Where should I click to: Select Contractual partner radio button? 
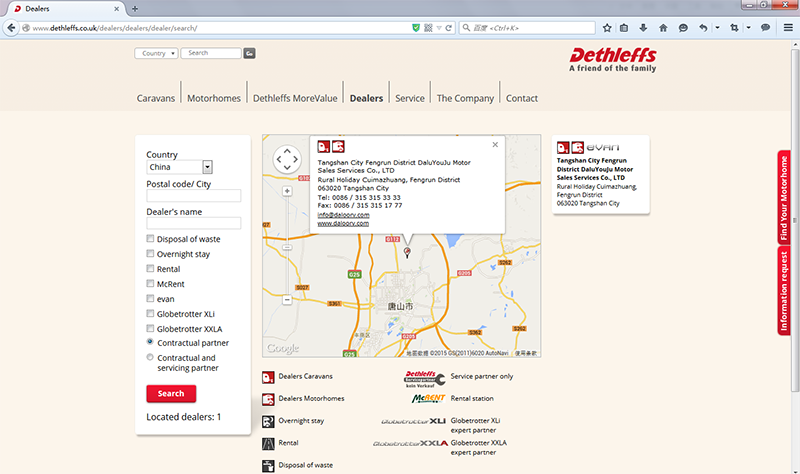(x=150, y=342)
